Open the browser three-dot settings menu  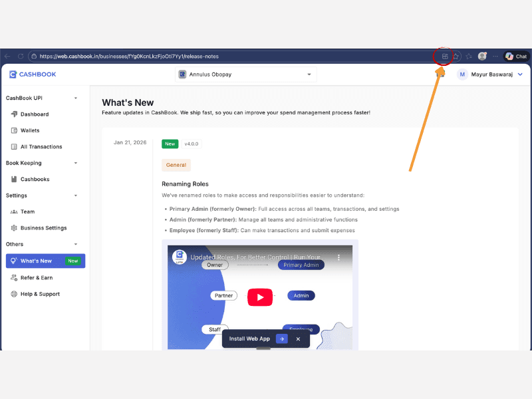[495, 57]
